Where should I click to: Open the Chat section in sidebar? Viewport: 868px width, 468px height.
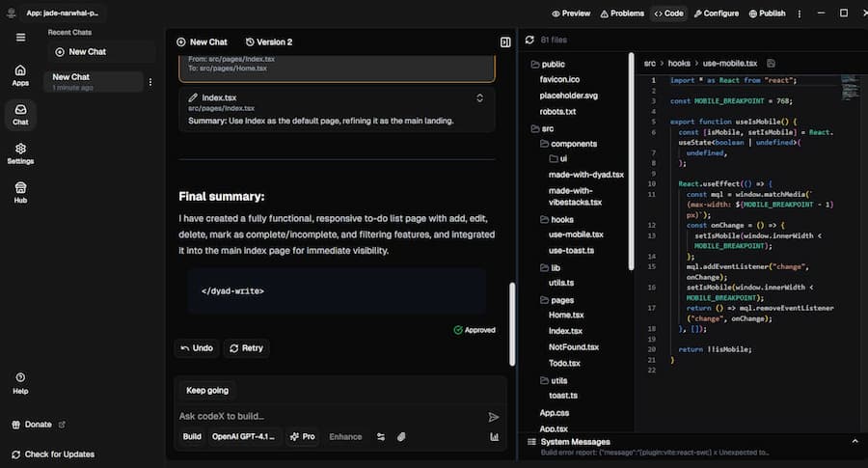pyautogui.click(x=20, y=115)
